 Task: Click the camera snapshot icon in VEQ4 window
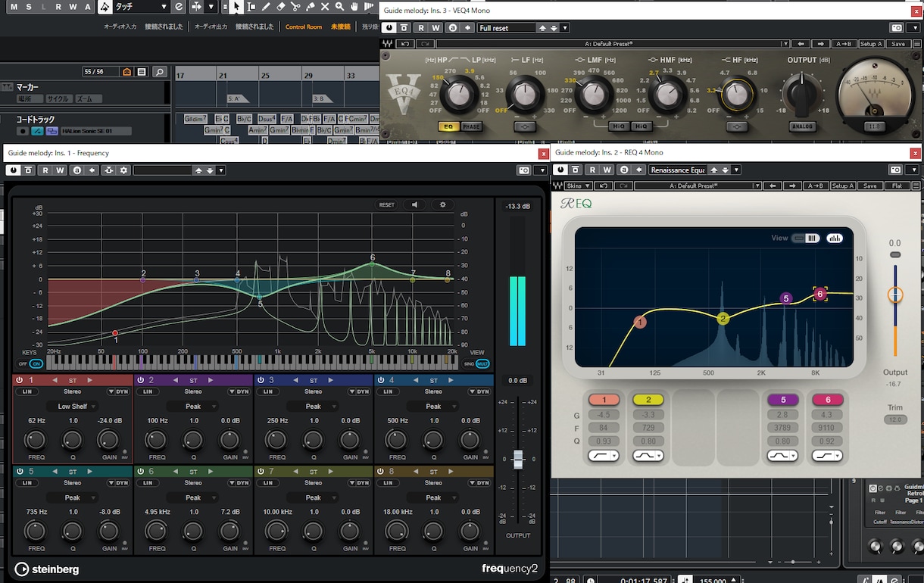897,28
